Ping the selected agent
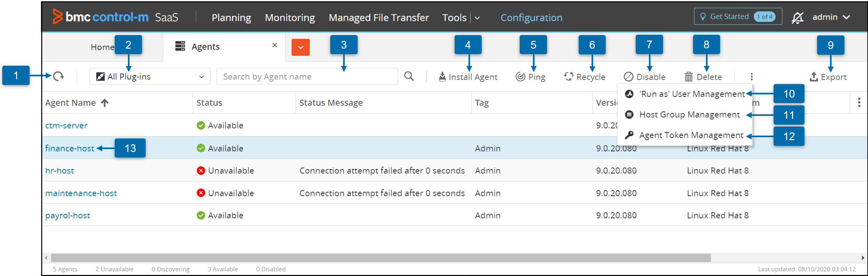Viewport: 868px width, 276px height. pyautogui.click(x=530, y=77)
